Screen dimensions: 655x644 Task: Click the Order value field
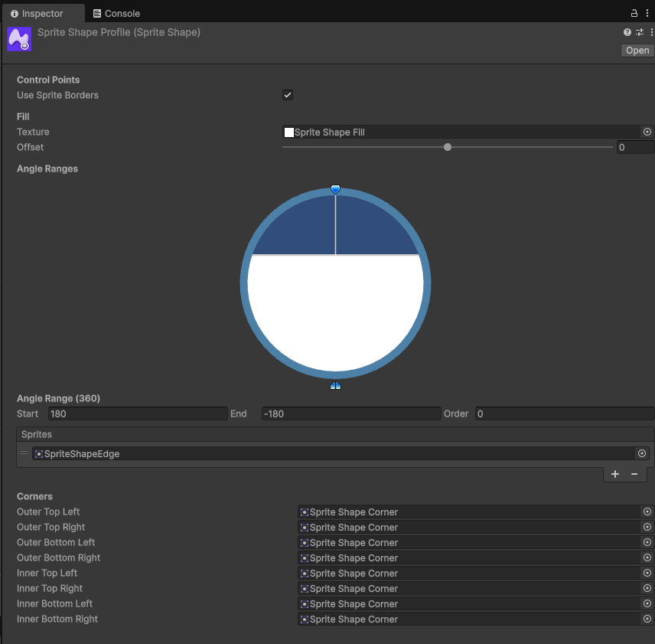[x=565, y=414]
